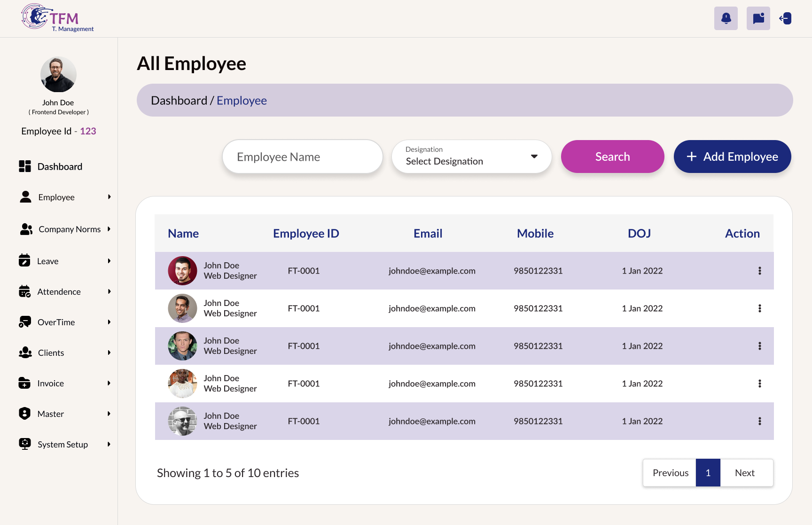812x525 pixels.
Task: Click the Leave calendar icon
Action: 24,260
